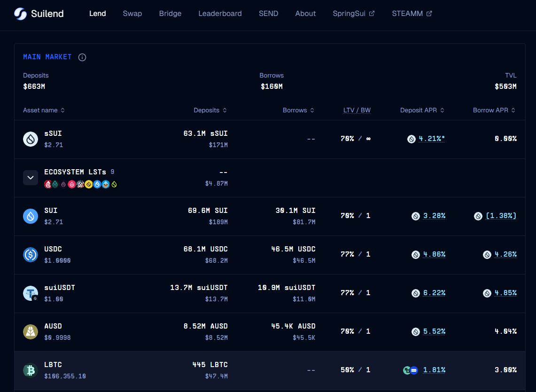Open the STEAMM external link
This screenshot has width=536, height=392.
[x=412, y=13]
